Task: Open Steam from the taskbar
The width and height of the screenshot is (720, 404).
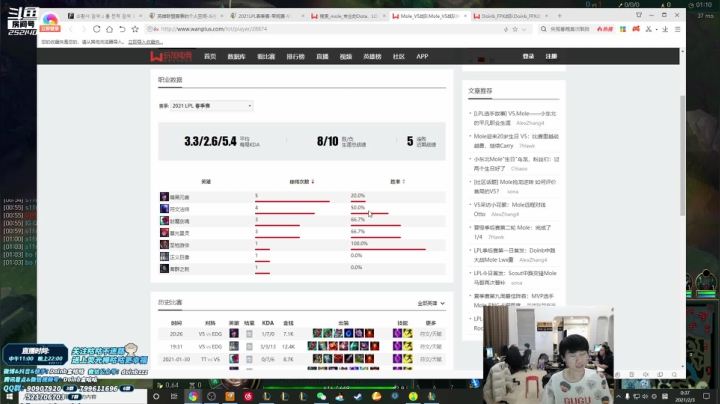Action: [358, 396]
